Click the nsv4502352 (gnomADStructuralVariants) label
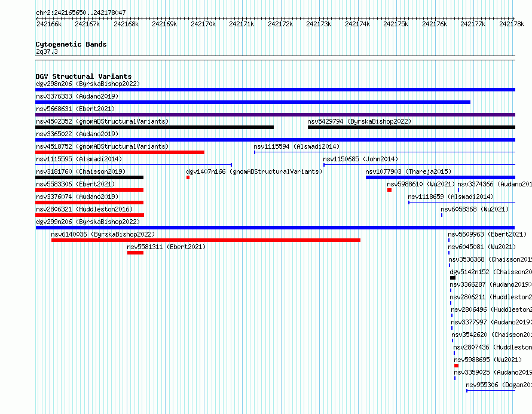This screenshot has width=532, height=414. point(102,121)
